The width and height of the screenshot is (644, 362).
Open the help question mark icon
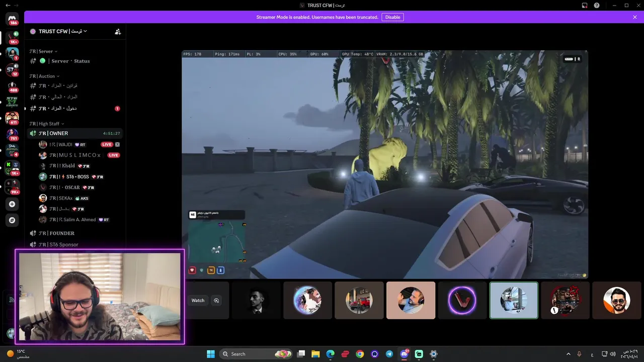pyautogui.click(x=597, y=5)
